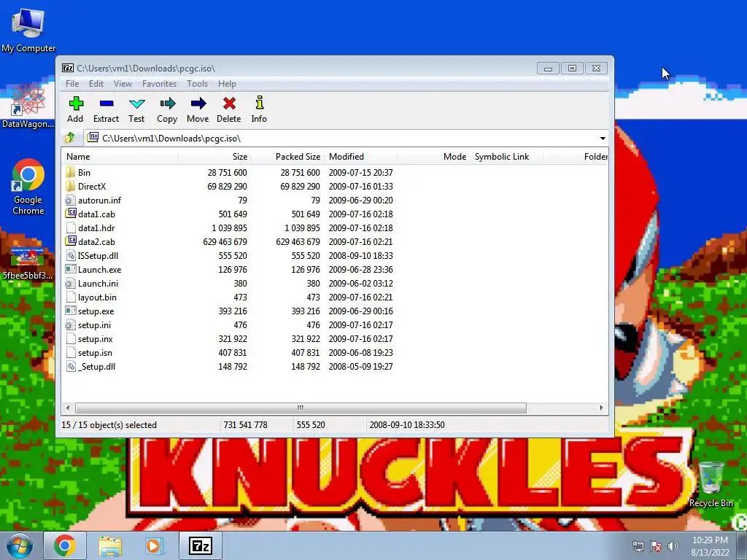Select the autorun.inf file icon
Screen dimensions: 747x560
pos(71,200)
